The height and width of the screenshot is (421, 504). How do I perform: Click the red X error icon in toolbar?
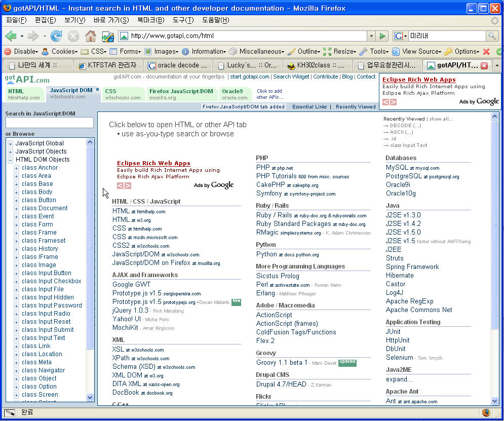click(486, 51)
